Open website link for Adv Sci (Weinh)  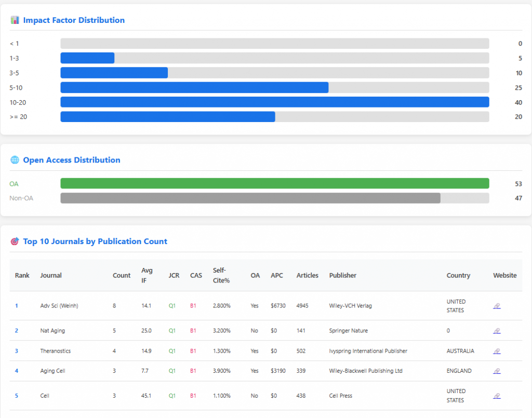pos(497,306)
